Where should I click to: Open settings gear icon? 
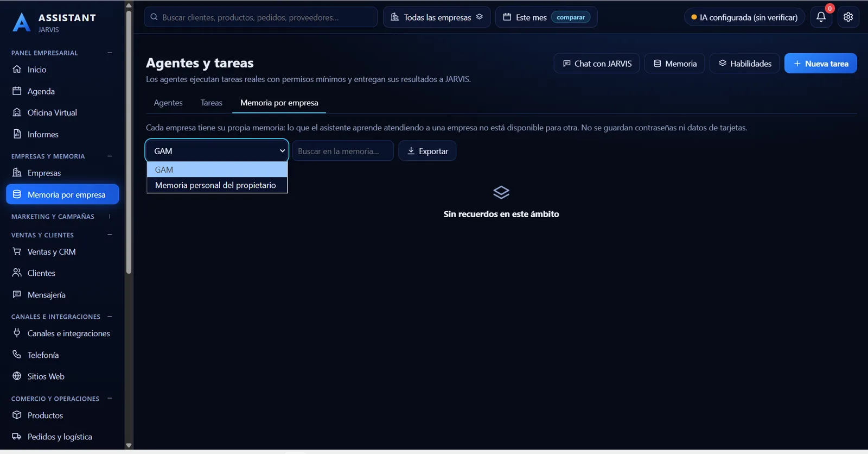848,17
